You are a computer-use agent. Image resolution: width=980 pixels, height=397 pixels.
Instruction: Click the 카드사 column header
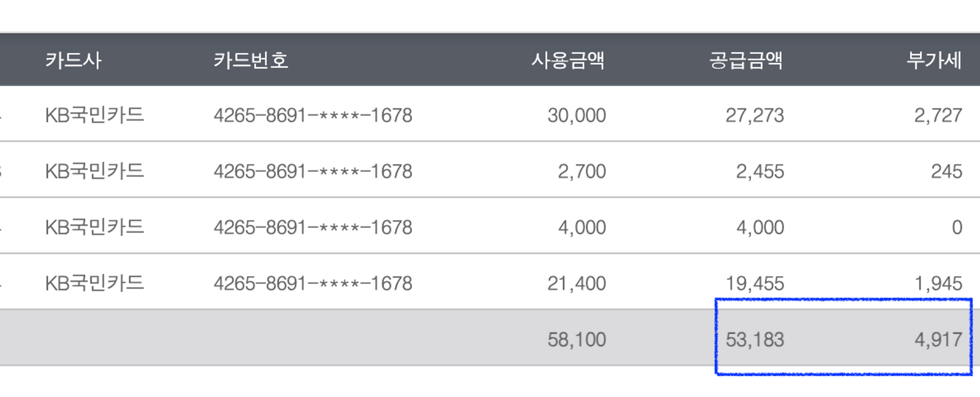click(73, 60)
